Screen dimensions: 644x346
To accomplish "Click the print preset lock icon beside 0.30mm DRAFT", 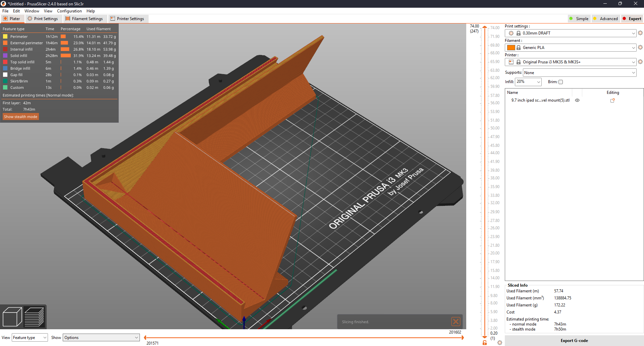I will tap(519, 33).
